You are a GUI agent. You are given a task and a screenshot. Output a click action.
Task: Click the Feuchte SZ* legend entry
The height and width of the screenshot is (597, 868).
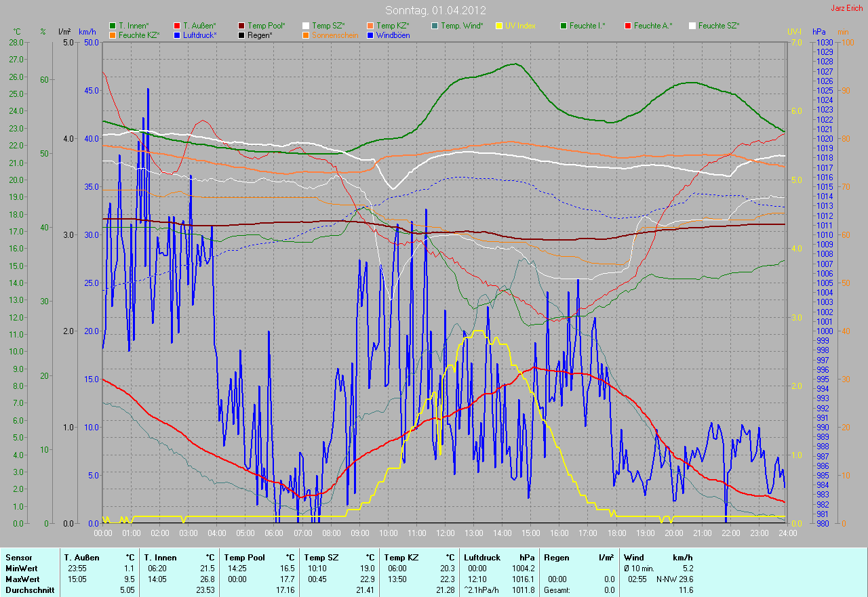pyautogui.click(x=719, y=26)
